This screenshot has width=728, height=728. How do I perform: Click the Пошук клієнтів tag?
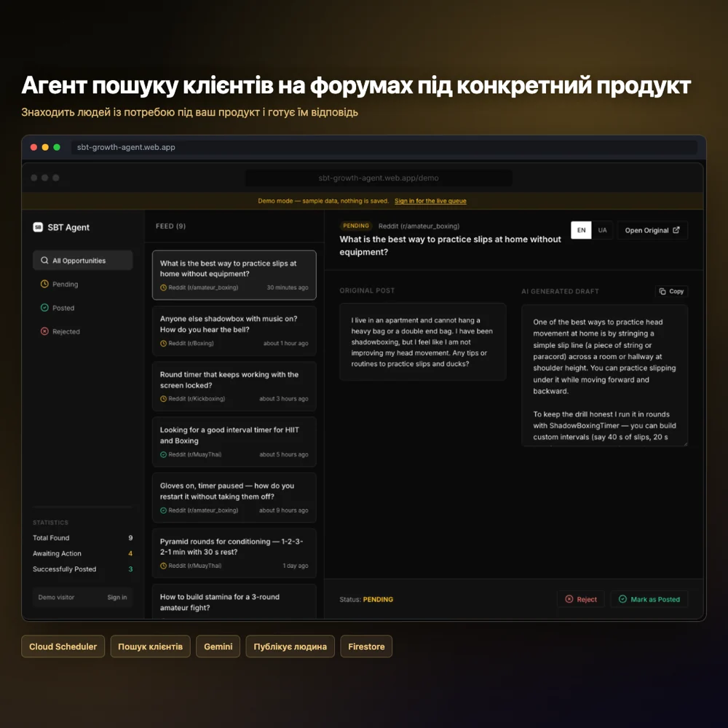click(x=151, y=646)
